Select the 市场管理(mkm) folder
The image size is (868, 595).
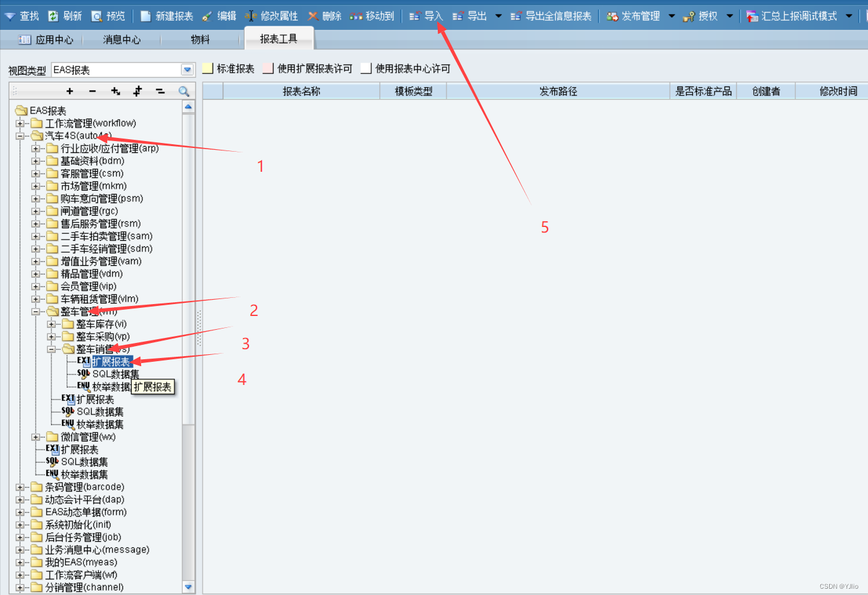tap(93, 186)
